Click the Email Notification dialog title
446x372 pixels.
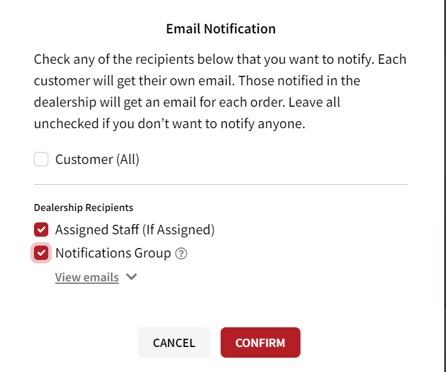tap(221, 29)
